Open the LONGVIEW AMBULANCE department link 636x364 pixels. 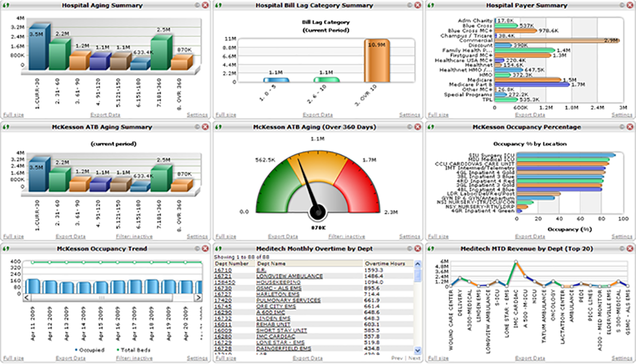click(289, 276)
